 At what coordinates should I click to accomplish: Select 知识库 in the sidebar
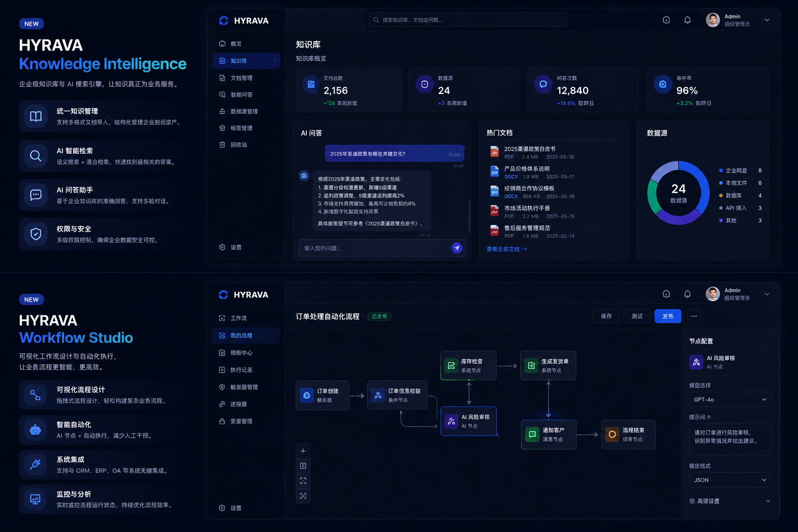(246, 61)
